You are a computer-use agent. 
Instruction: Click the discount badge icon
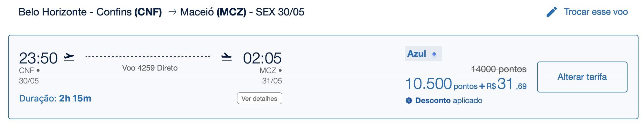(409, 101)
